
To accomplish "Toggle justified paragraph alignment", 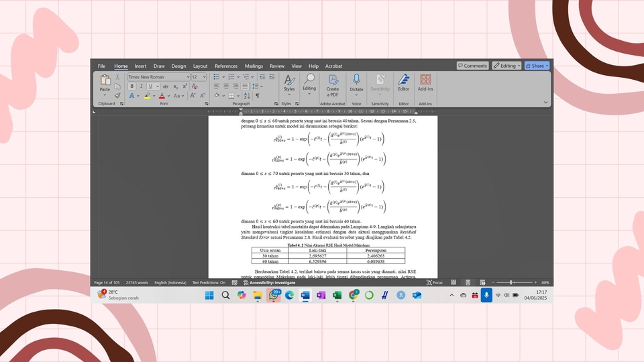I will pyautogui.click(x=245, y=86).
